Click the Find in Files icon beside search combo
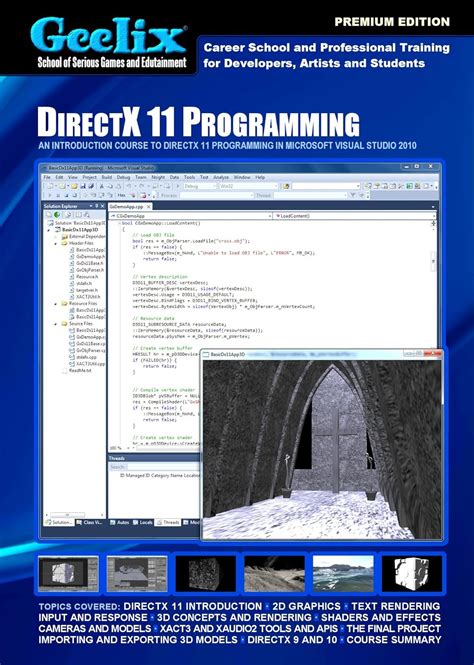This screenshot has height=665, width=474. pos(286,186)
